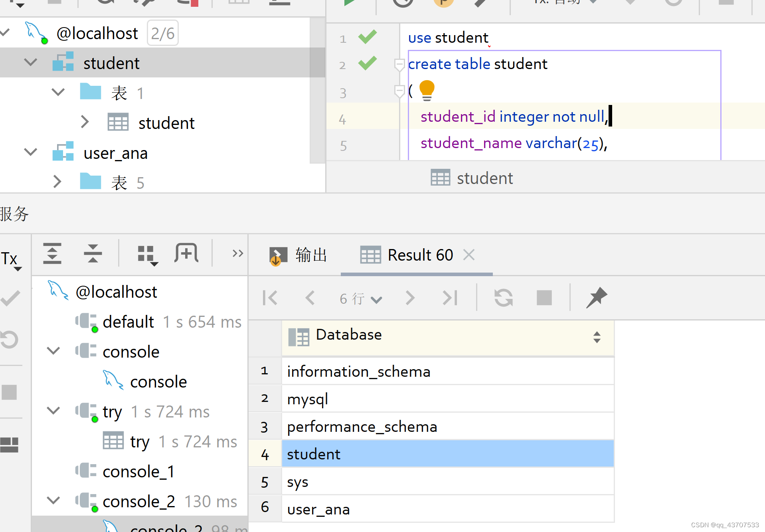Click the stop square icon in services sidebar
This screenshot has height=532, width=765.
click(x=9, y=392)
